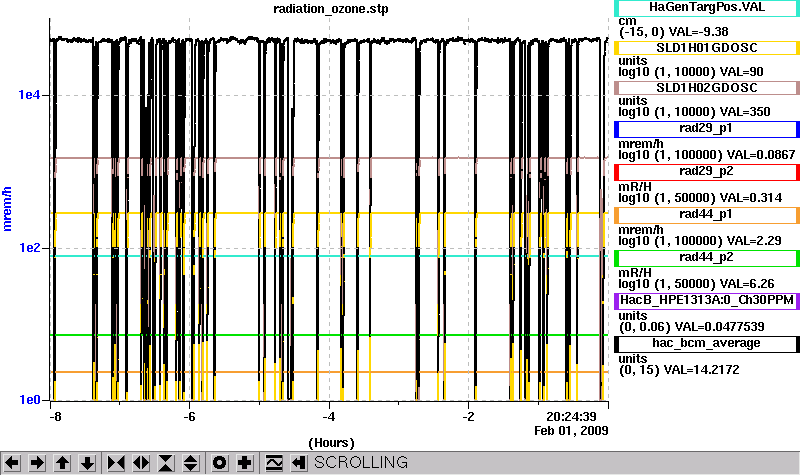The width and height of the screenshot is (800, 475).
Task: Click the (Hours) axis title
Action: (x=331, y=443)
